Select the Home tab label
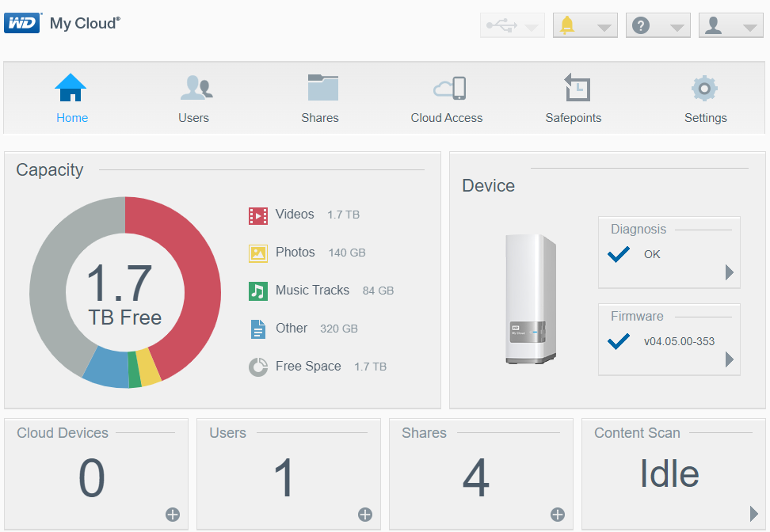 [x=72, y=118]
